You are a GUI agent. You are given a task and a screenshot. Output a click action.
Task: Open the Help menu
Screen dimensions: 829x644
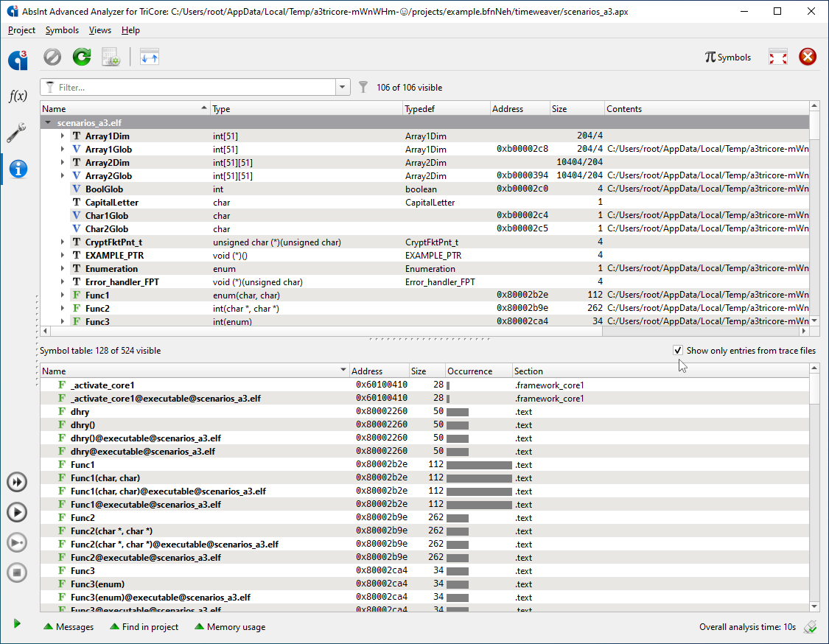(x=130, y=30)
